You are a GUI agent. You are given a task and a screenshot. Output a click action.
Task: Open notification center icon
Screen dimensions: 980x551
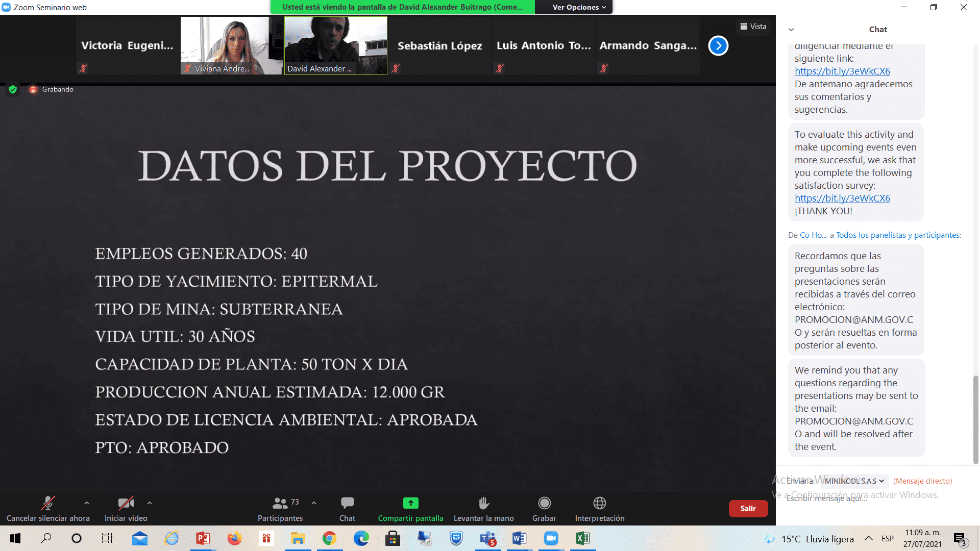coord(960,539)
